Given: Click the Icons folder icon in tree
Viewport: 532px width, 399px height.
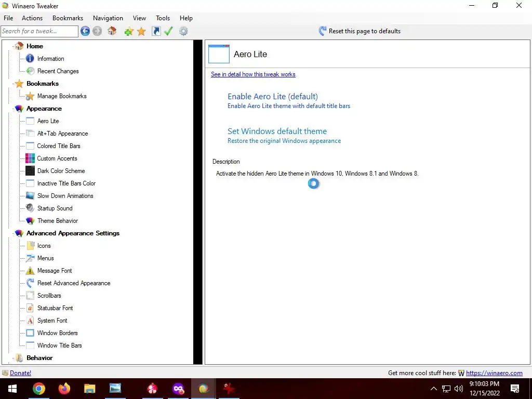Looking at the screenshot, I should (x=30, y=246).
